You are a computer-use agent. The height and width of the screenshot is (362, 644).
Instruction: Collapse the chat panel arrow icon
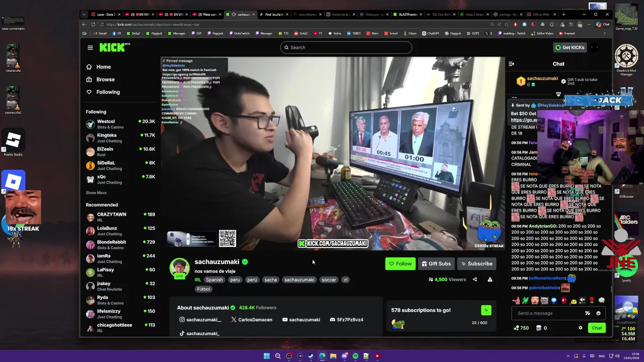(x=511, y=64)
